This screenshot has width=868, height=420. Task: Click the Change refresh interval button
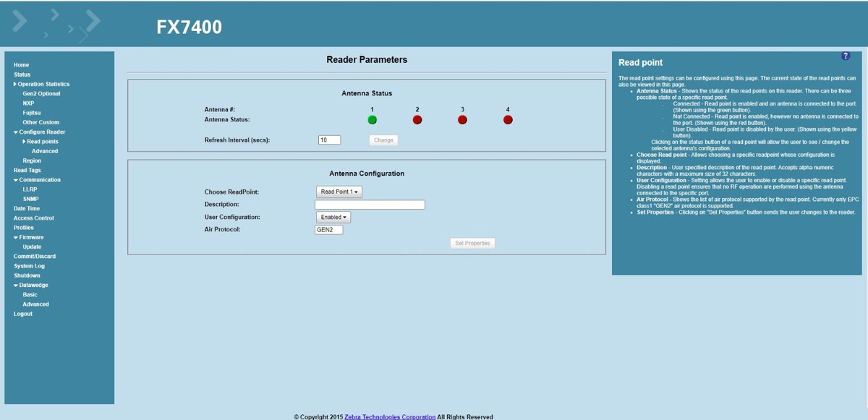pyautogui.click(x=383, y=140)
